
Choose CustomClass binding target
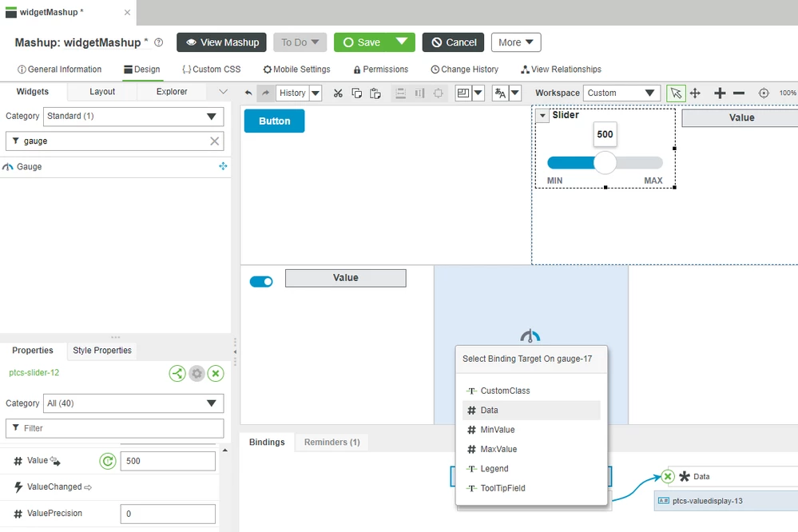pyautogui.click(x=531, y=391)
